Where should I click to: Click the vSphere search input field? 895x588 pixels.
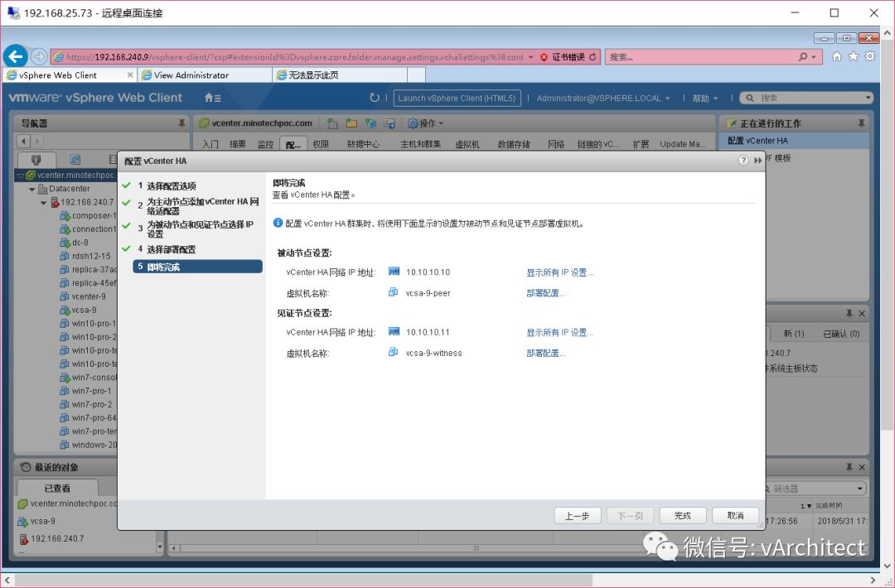[x=808, y=98]
